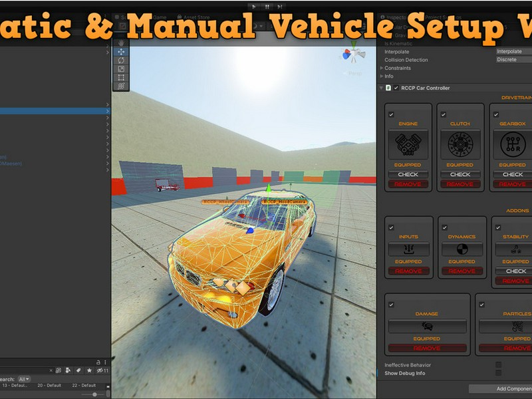Click the Gearbox shifter icon
Viewport: 532px width, 399px height.
512,144
